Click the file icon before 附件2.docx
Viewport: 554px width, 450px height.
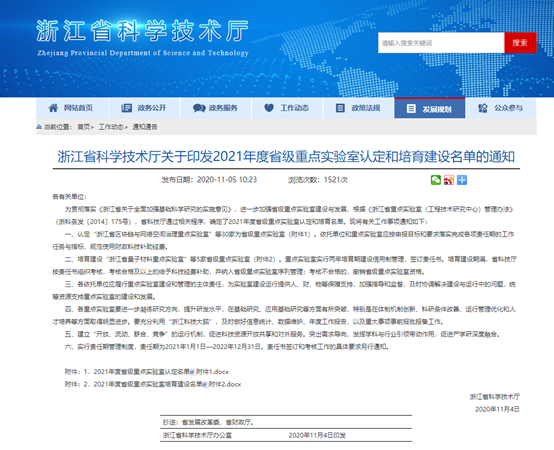point(205,384)
